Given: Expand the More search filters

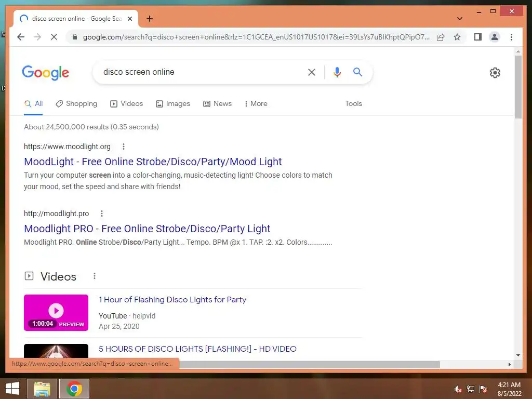Looking at the screenshot, I should coord(256,104).
